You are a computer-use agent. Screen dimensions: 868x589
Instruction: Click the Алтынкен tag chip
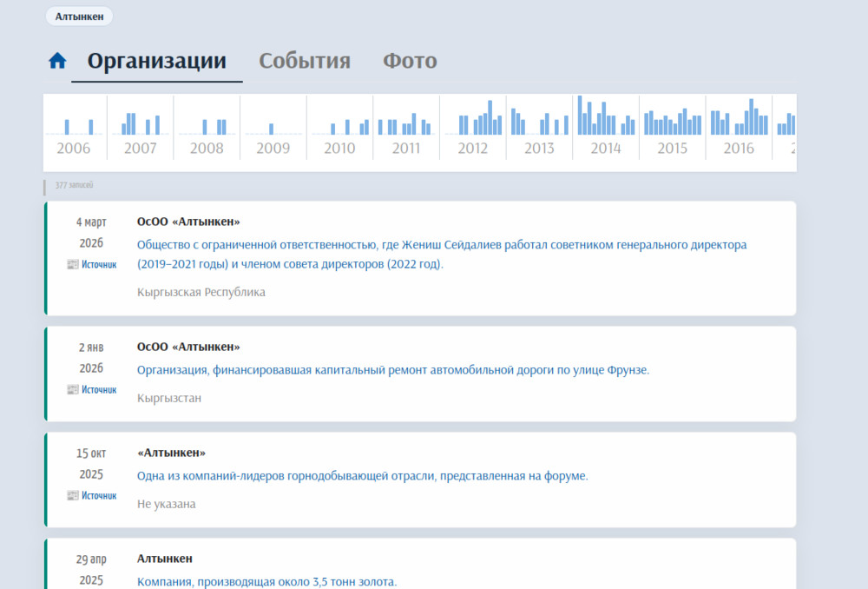click(78, 17)
